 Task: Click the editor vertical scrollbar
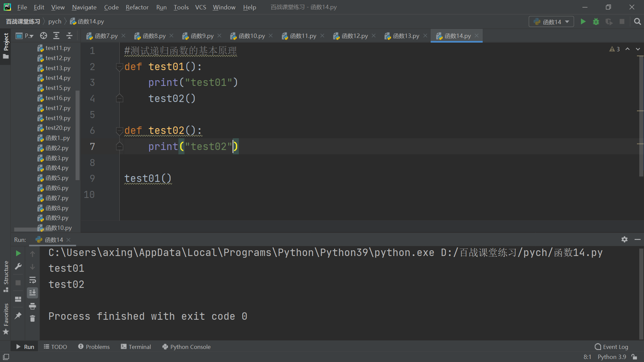click(641, 116)
